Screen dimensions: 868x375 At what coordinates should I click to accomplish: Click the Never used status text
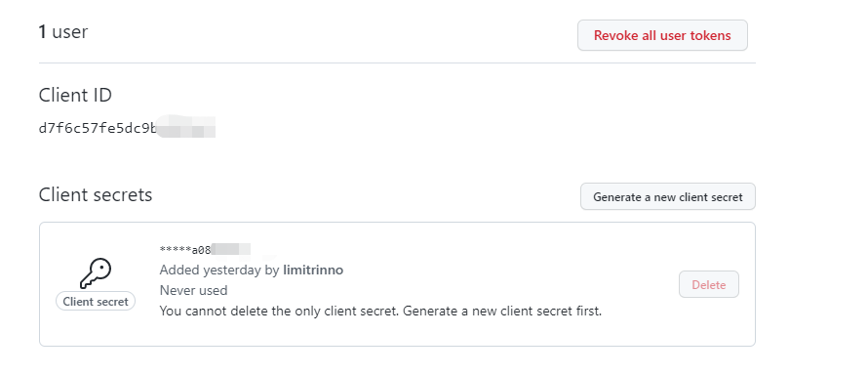pyautogui.click(x=193, y=290)
